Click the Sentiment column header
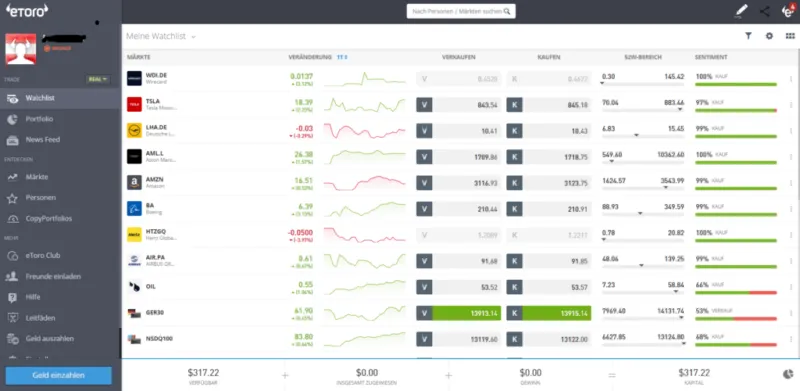The height and width of the screenshot is (391, 800). tap(711, 57)
